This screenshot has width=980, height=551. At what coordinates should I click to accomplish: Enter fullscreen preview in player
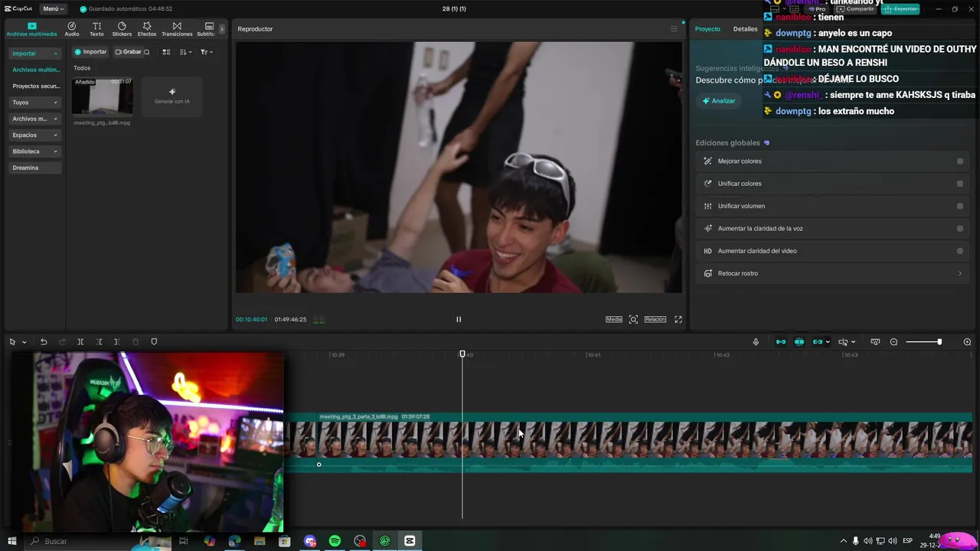[678, 319]
